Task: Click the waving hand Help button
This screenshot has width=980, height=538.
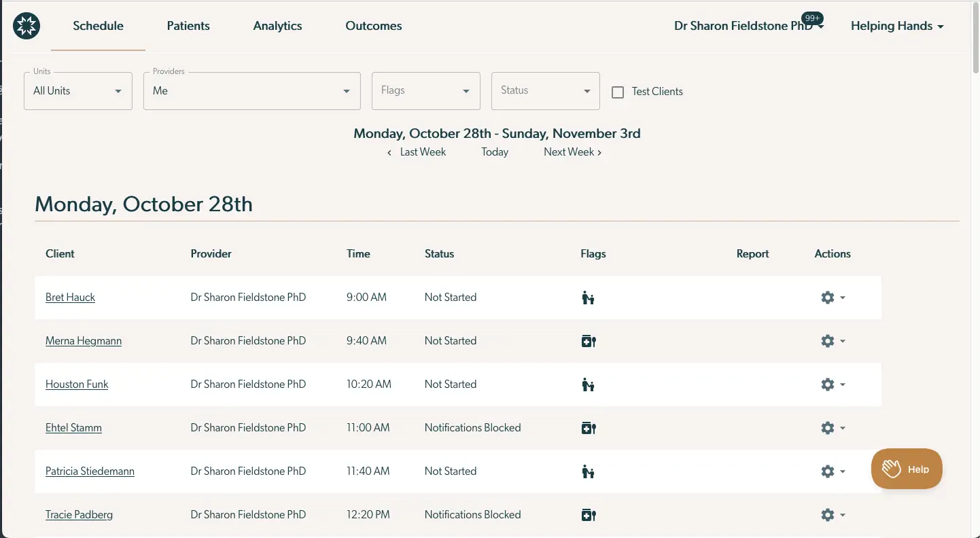Action: [x=907, y=469]
